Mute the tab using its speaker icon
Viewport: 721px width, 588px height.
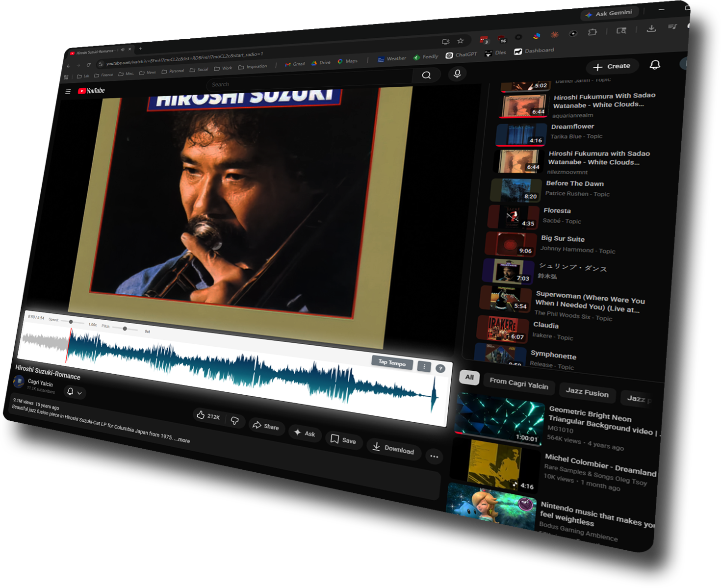tap(123, 50)
